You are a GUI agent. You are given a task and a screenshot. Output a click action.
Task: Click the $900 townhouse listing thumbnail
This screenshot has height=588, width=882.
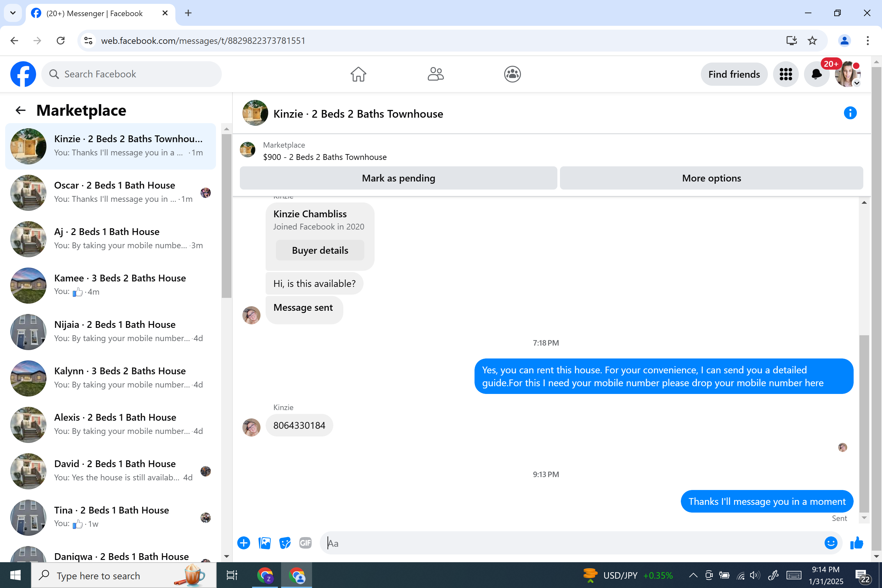click(x=248, y=150)
